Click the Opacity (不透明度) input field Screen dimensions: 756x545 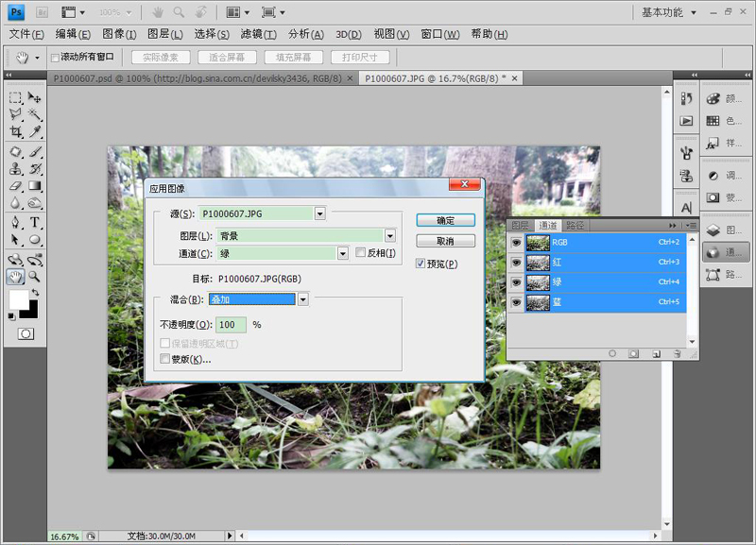click(231, 325)
